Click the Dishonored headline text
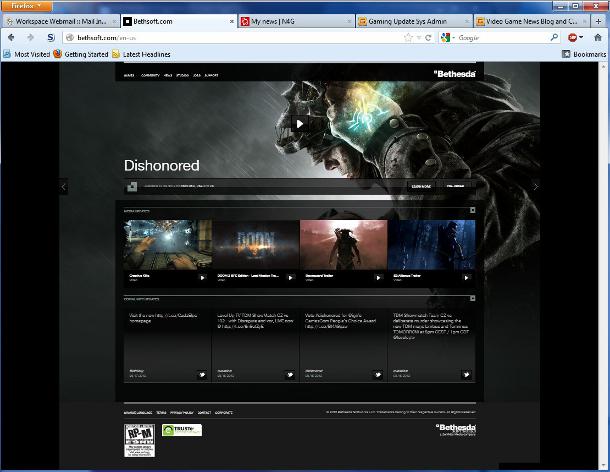Image resolution: width=610 pixels, height=472 pixels. tap(161, 165)
